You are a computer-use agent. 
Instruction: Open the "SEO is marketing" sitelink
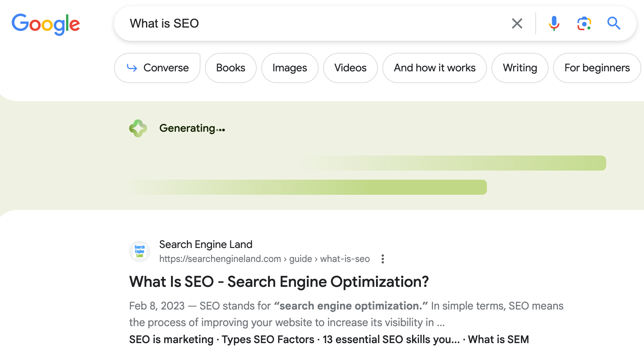(171, 339)
